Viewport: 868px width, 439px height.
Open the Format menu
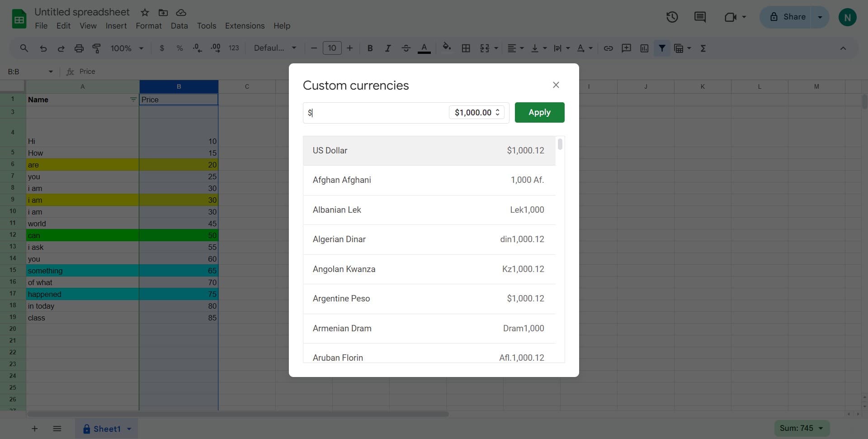click(x=148, y=26)
